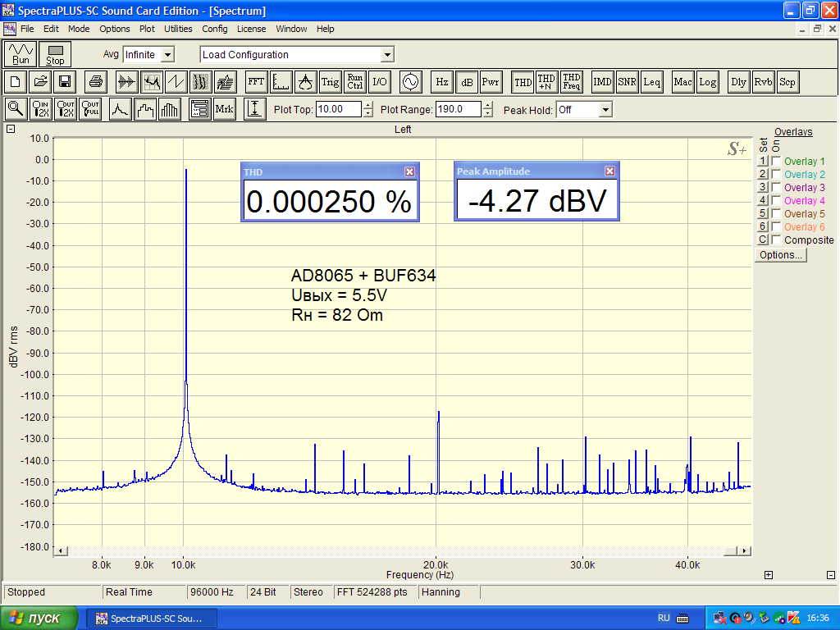Viewport: 840px width, 630px height.
Task: Open the IMD utility icon
Action: tap(603, 82)
